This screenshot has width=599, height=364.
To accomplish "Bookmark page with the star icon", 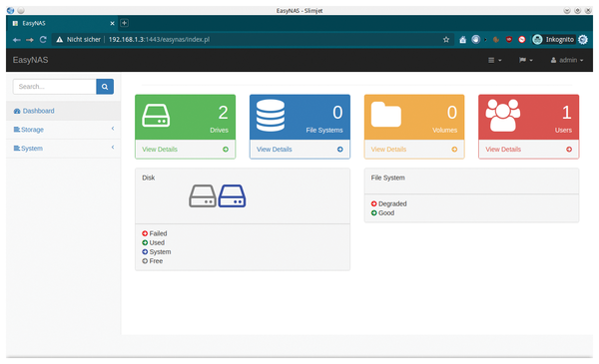I will [446, 40].
